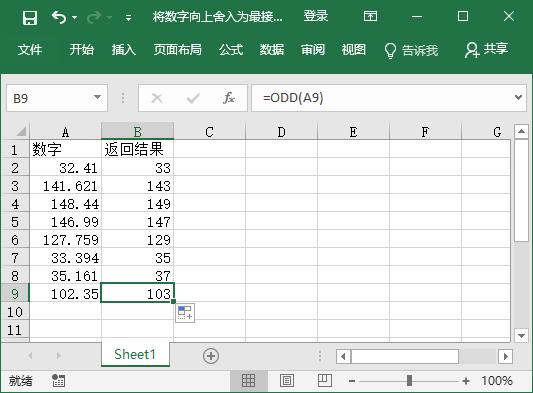This screenshot has height=393, width=533.
Task: Click the macro recording status icon
Action: tap(58, 380)
